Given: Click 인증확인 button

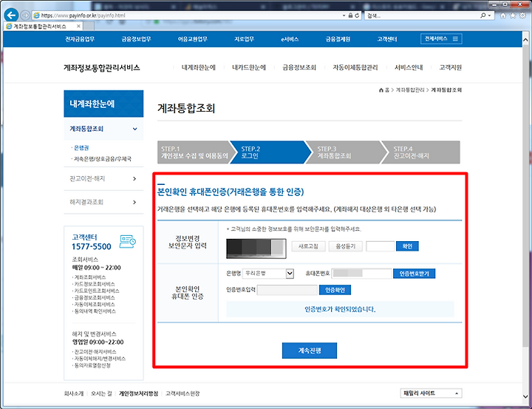Looking at the screenshot, I should [x=335, y=290].
